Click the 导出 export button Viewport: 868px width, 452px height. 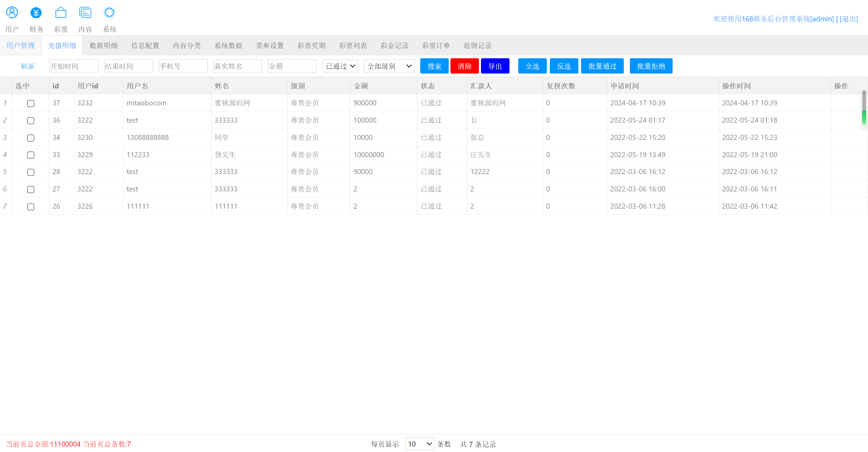495,66
